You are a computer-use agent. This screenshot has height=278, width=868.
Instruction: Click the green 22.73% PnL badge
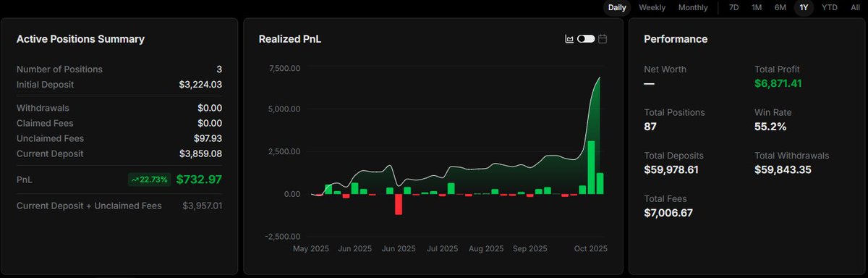click(x=149, y=180)
